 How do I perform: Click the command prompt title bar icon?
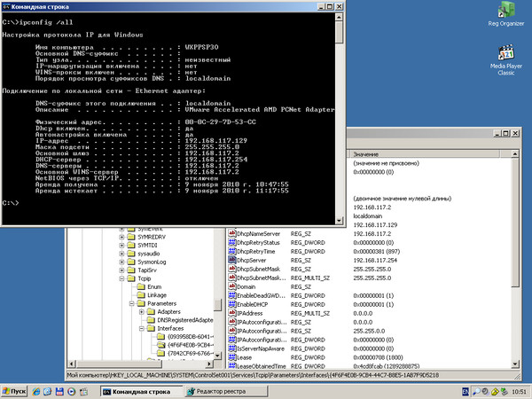click(x=8, y=7)
